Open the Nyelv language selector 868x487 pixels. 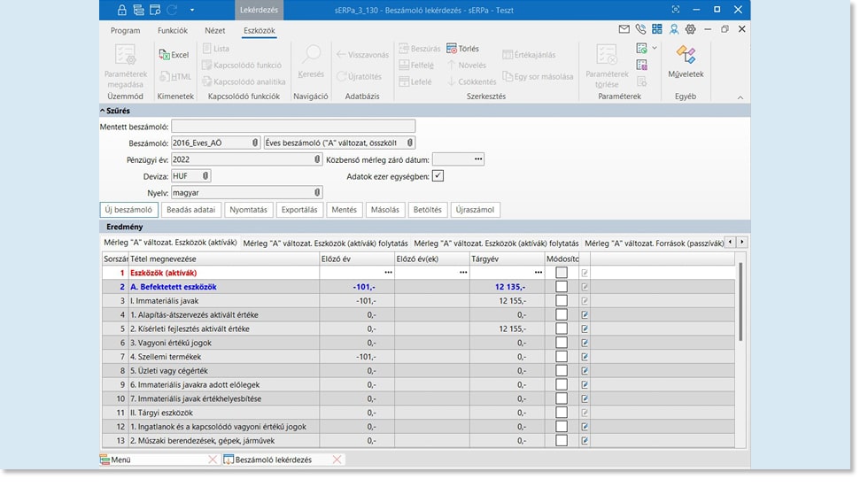pos(316,192)
